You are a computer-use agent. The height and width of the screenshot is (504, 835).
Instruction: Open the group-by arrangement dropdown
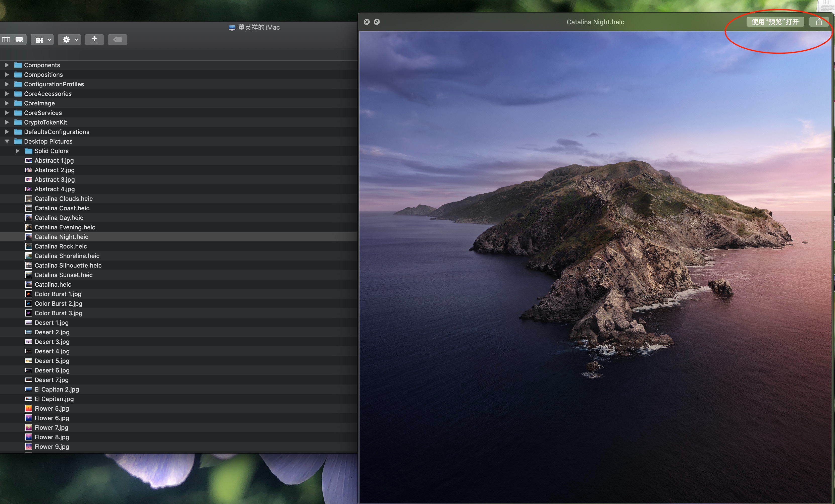tap(42, 40)
